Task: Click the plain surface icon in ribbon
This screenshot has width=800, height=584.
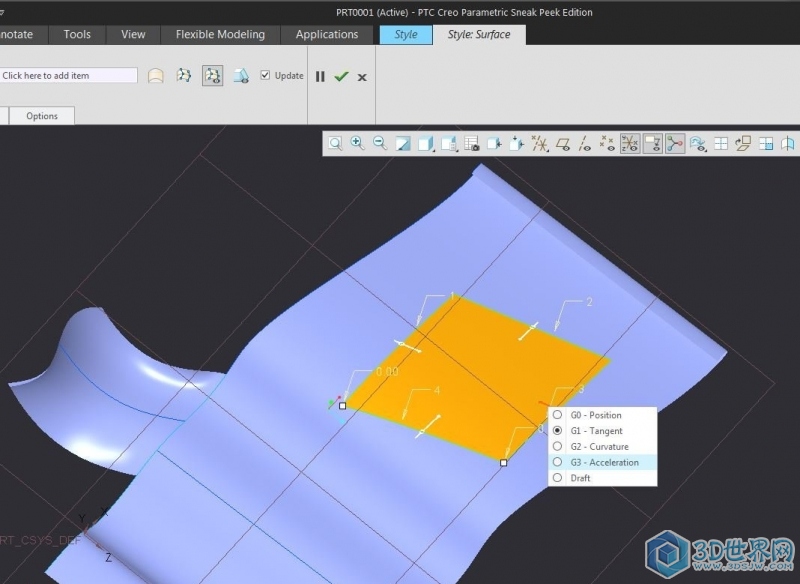Action: click(156, 76)
